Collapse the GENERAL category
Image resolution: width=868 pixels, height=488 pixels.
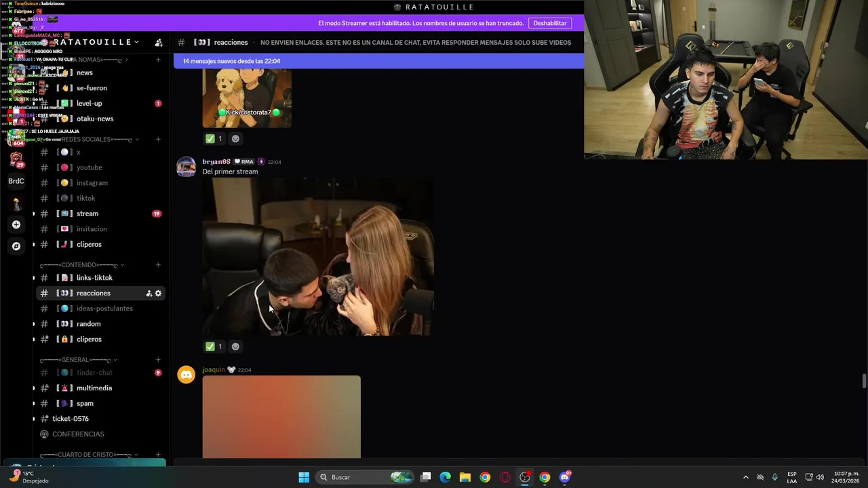(x=79, y=360)
